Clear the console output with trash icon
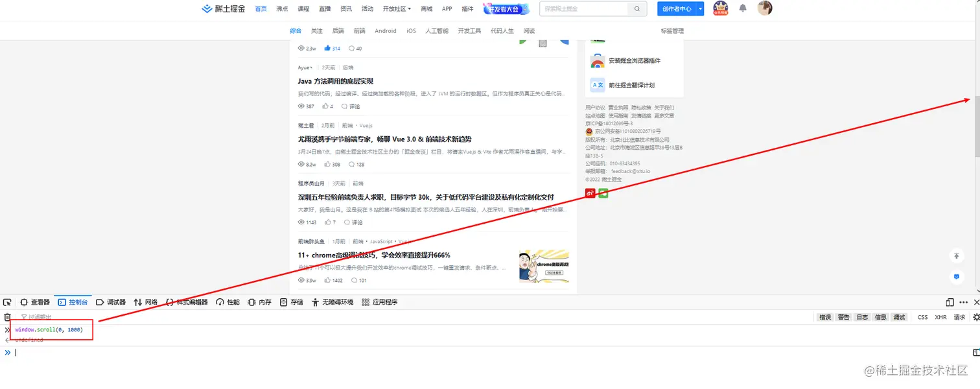The width and height of the screenshot is (980, 389). [x=6, y=317]
